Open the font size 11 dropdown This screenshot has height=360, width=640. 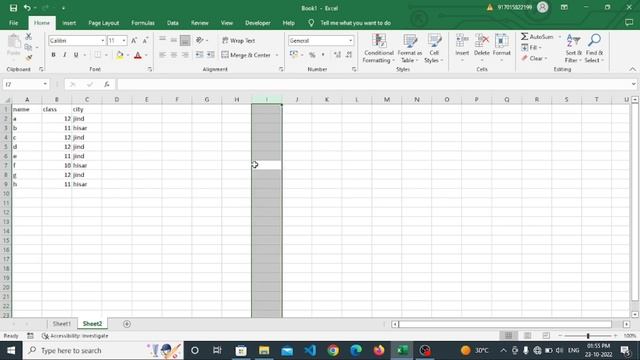(124, 40)
